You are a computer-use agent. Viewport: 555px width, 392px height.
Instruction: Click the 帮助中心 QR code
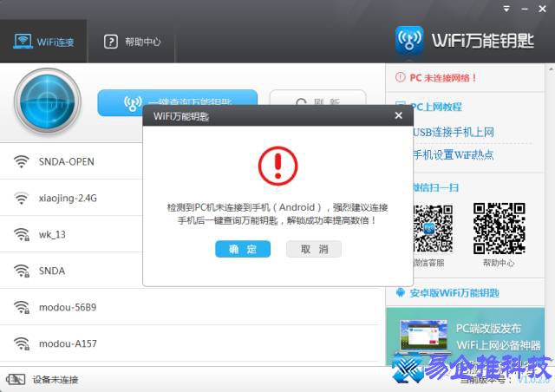coord(499,228)
